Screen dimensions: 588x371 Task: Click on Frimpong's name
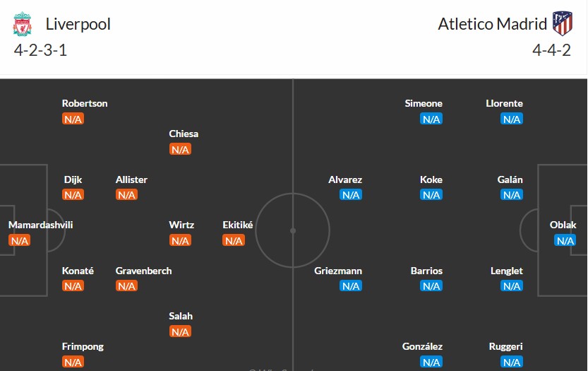tap(83, 346)
